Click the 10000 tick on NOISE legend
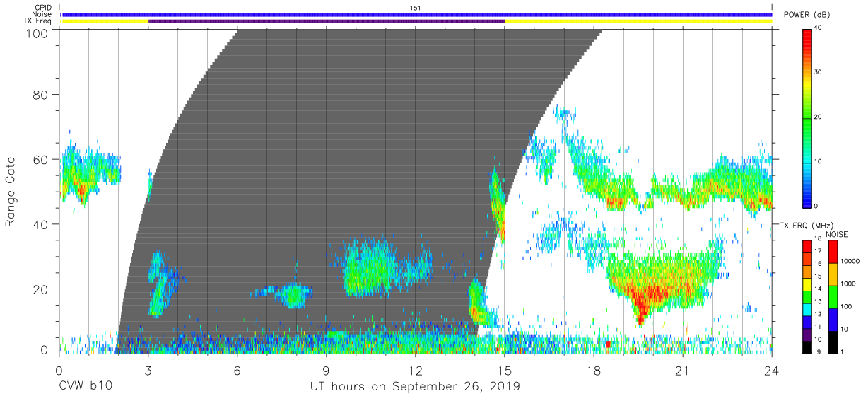868x401 pixels. point(850,261)
